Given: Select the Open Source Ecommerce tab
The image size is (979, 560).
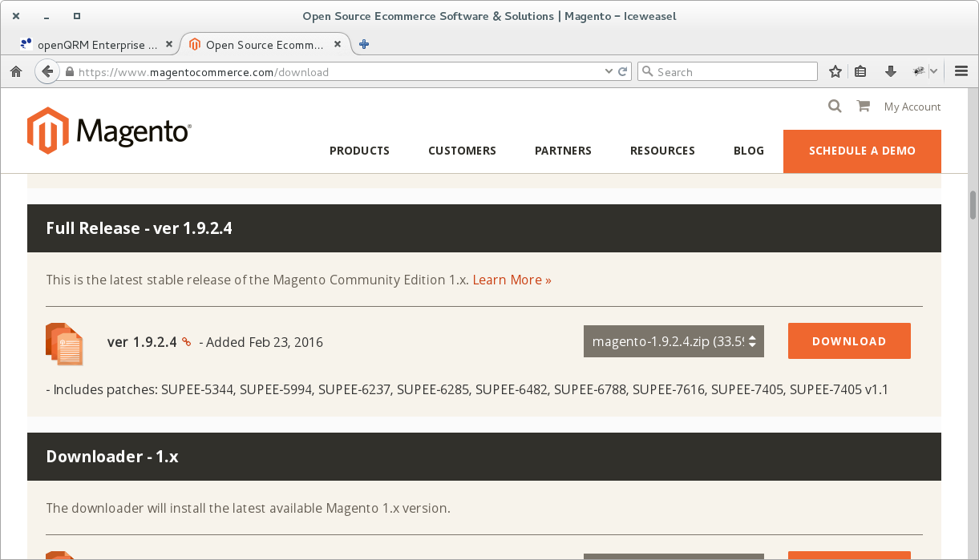Looking at the screenshot, I should [x=266, y=45].
